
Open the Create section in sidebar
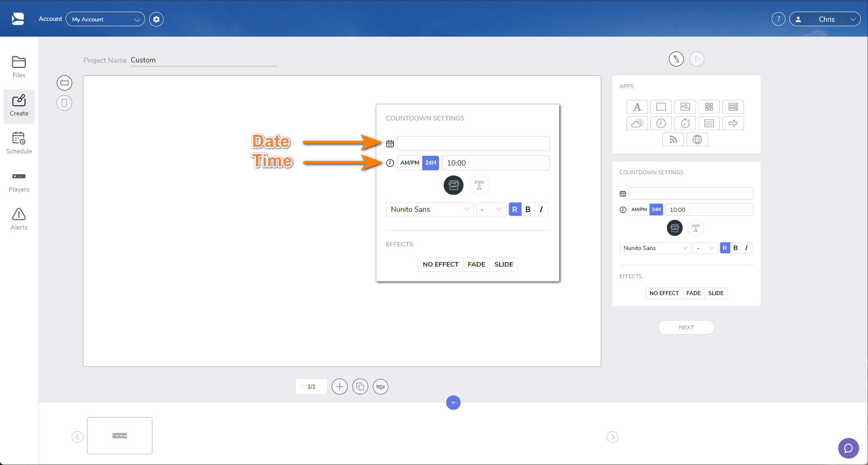tap(19, 106)
